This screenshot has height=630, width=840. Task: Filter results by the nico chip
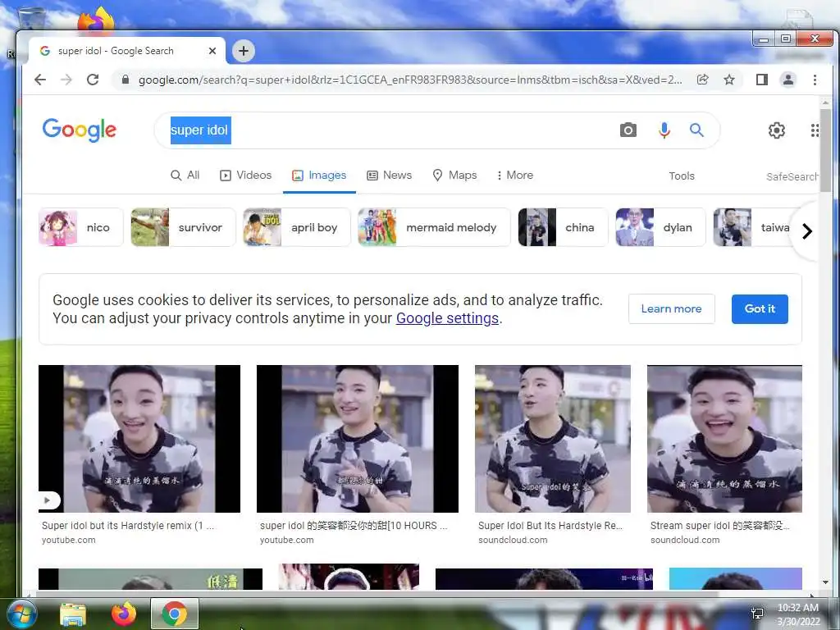click(81, 227)
